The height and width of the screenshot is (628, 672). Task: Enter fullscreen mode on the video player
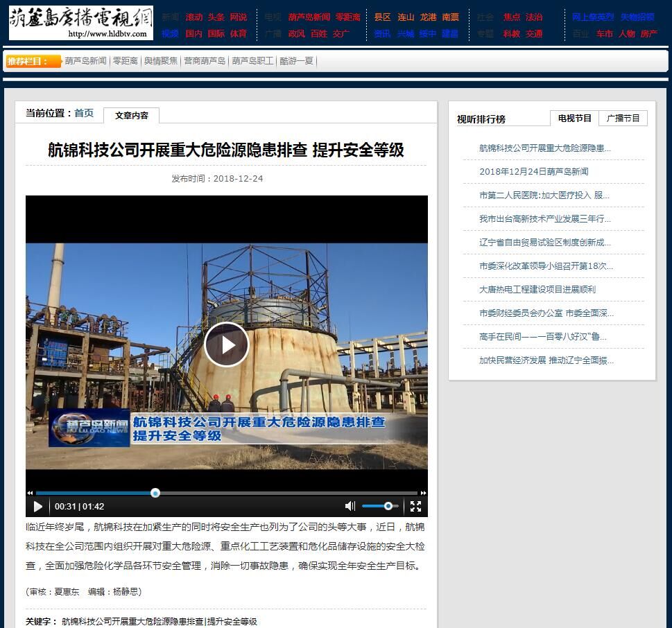click(x=415, y=507)
